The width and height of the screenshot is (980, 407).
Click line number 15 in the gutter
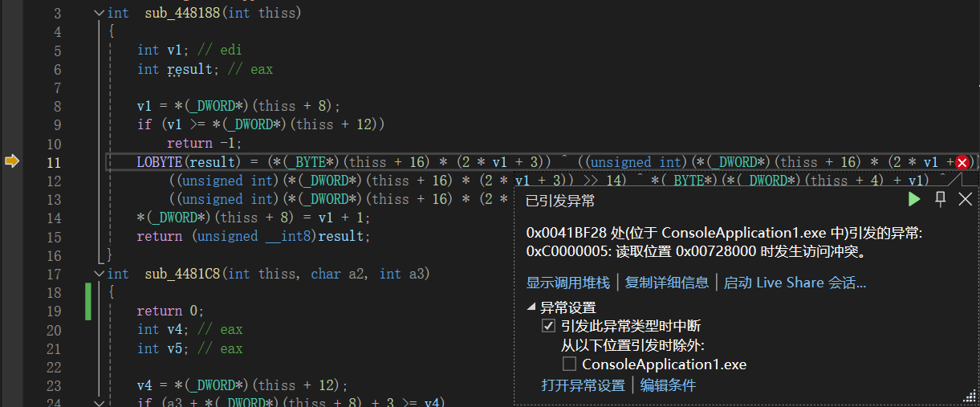[x=53, y=237]
